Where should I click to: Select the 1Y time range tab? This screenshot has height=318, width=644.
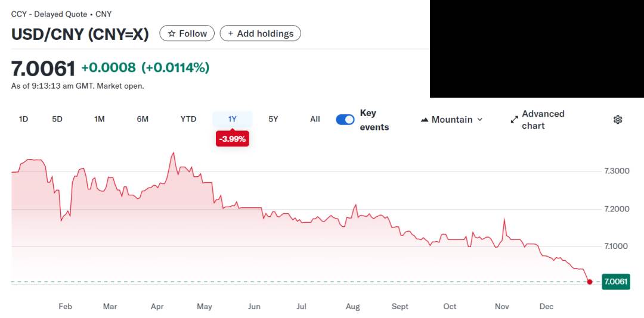(233, 119)
